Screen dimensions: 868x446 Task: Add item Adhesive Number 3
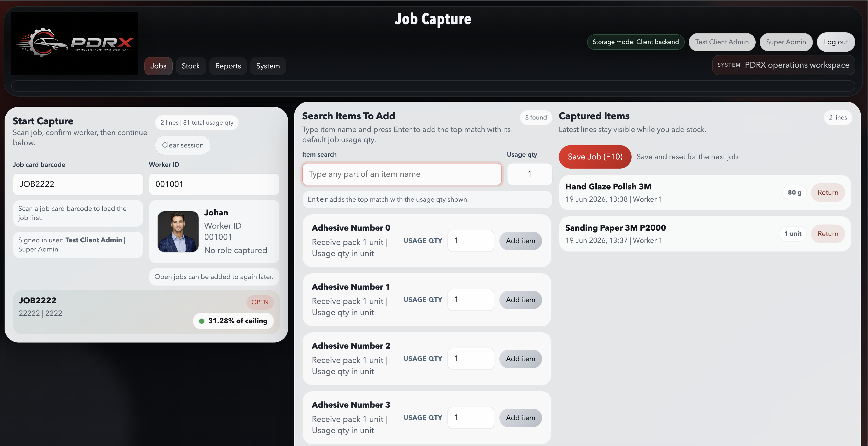[x=520, y=418]
